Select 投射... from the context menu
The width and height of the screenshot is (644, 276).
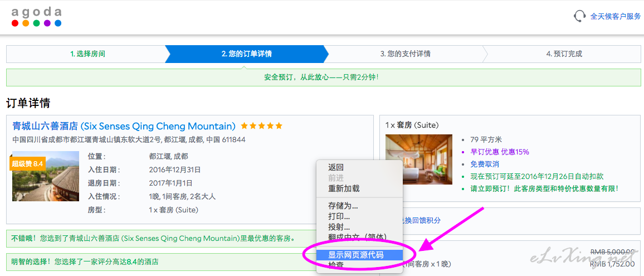coord(339,227)
